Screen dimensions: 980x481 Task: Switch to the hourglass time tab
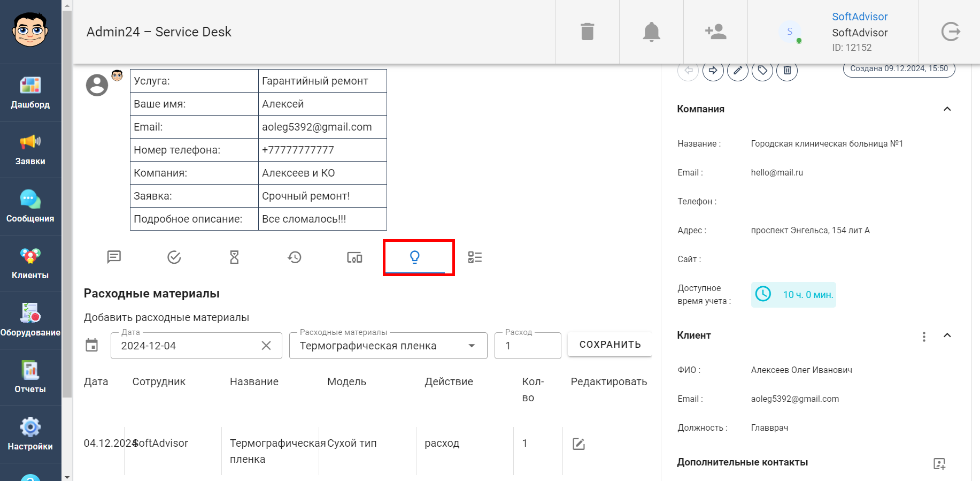click(x=234, y=257)
